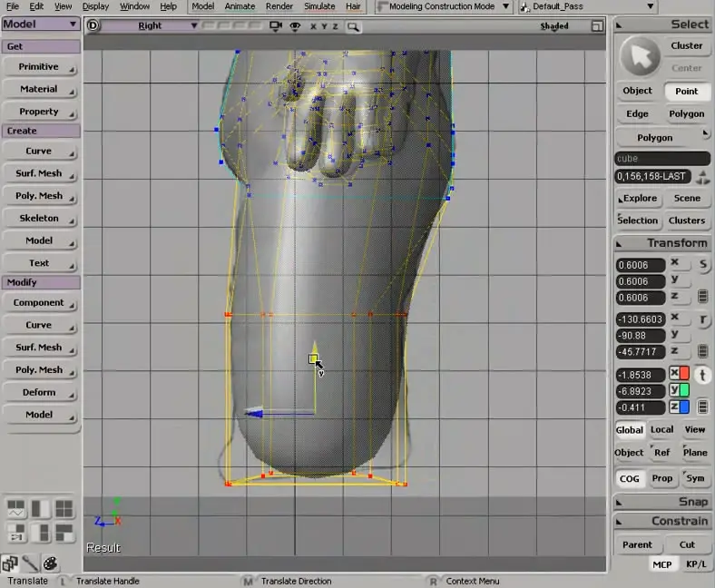This screenshot has width=715, height=588.
Task: Click the viewport camera icon
Action: tap(276, 26)
